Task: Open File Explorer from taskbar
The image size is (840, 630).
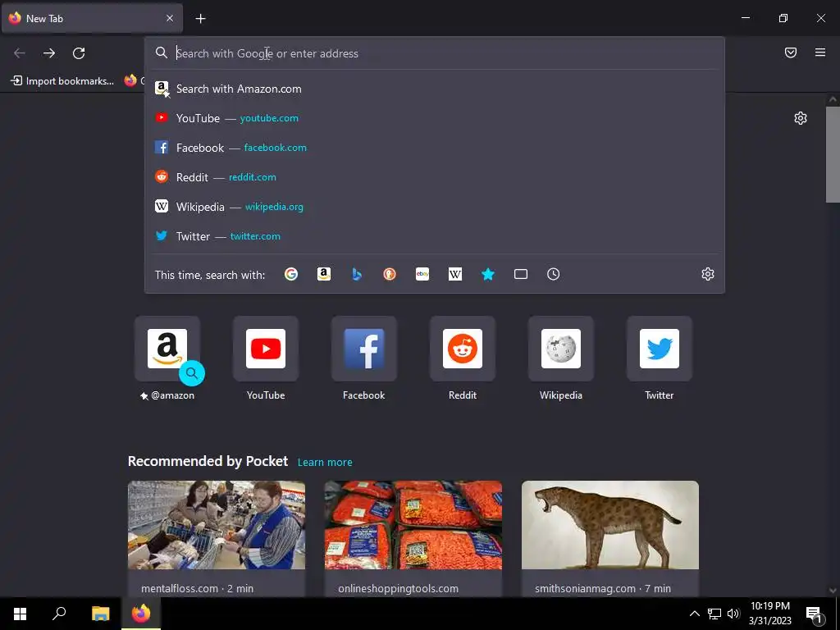Action: [100, 614]
